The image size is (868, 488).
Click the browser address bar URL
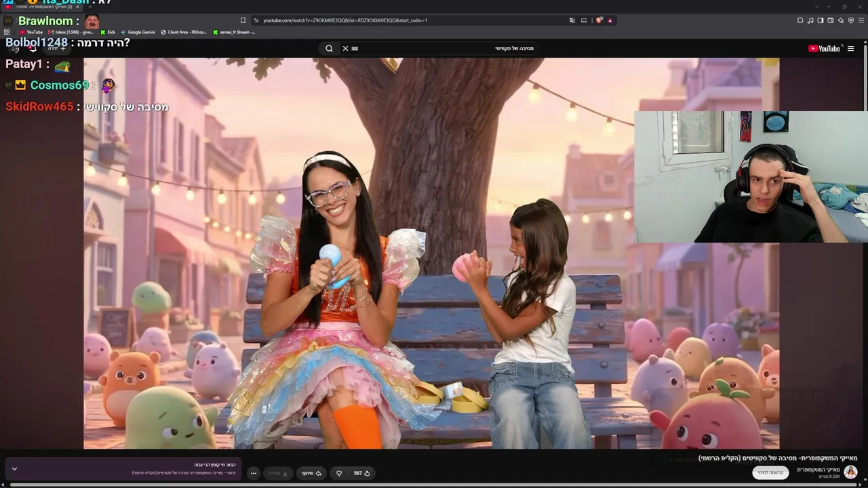point(345,20)
